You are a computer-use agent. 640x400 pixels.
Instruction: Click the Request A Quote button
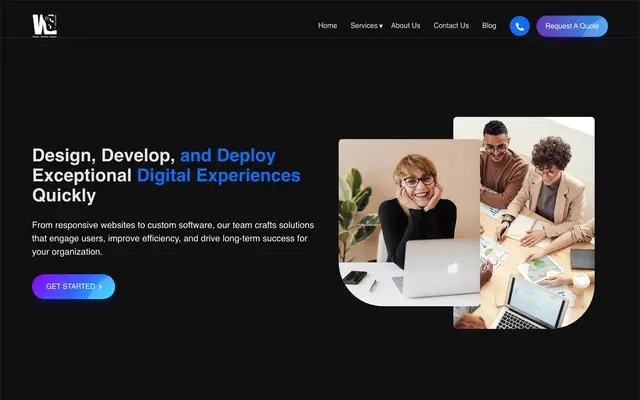[x=572, y=26]
